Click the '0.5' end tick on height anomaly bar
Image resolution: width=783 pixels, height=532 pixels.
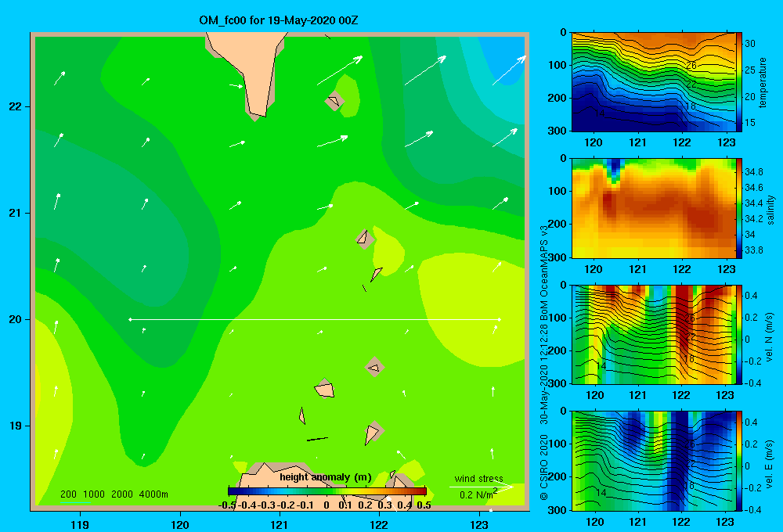click(424, 505)
